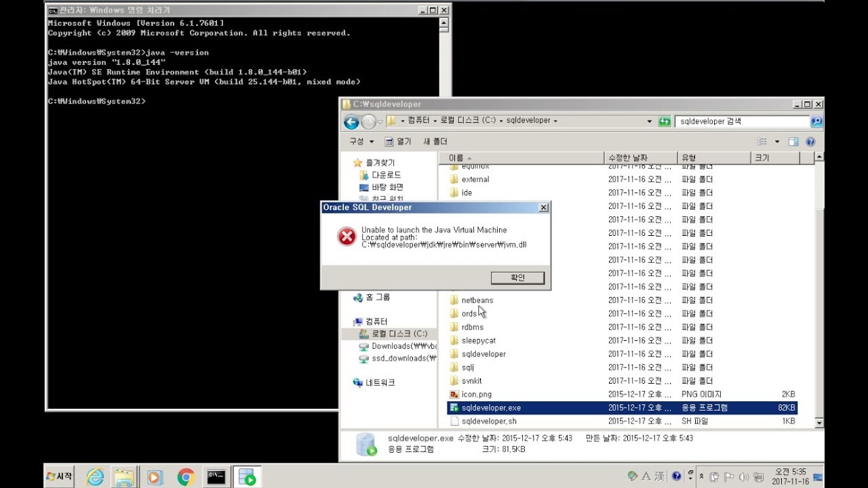Show hidden system tray icons
This screenshot has width=868, height=488.
point(702,476)
